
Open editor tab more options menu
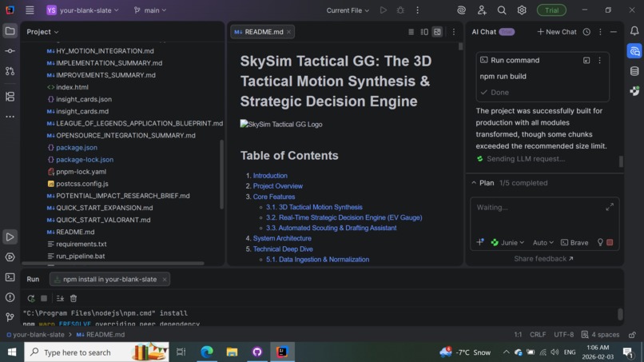(x=453, y=32)
